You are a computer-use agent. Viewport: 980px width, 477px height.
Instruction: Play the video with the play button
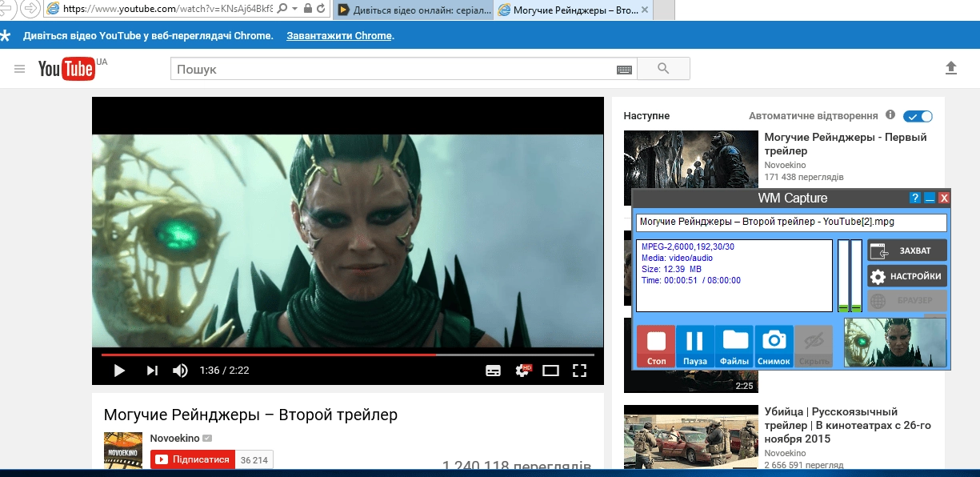coord(119,371)
